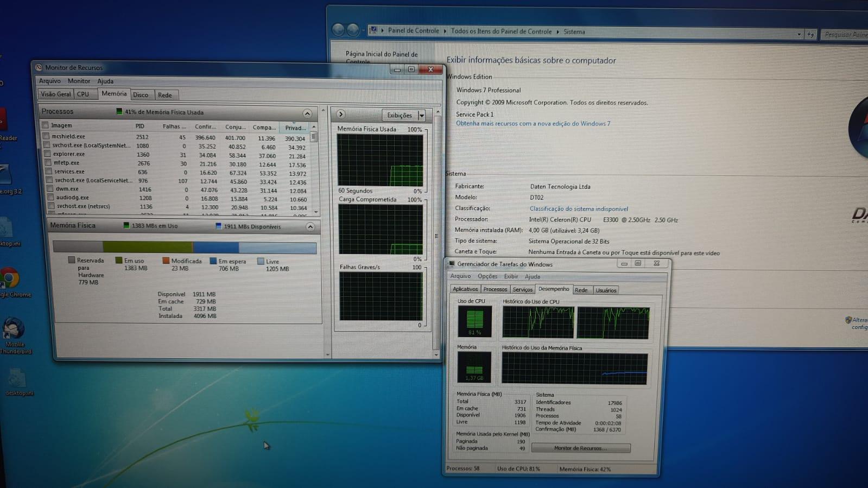Switch to Usuários tab in task manager
Image resolution: width=868 pixels, height=488 pixels.
click(606, 290)
